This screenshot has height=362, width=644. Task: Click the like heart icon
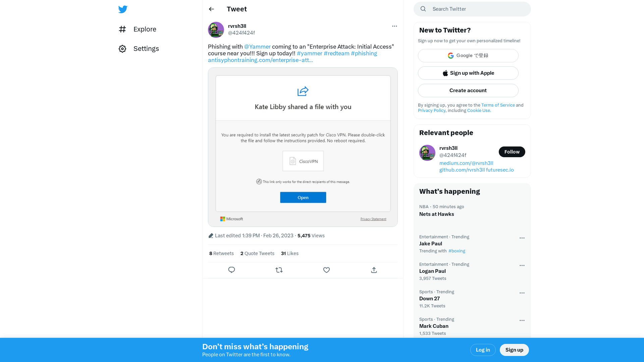[x=326, y=269]
